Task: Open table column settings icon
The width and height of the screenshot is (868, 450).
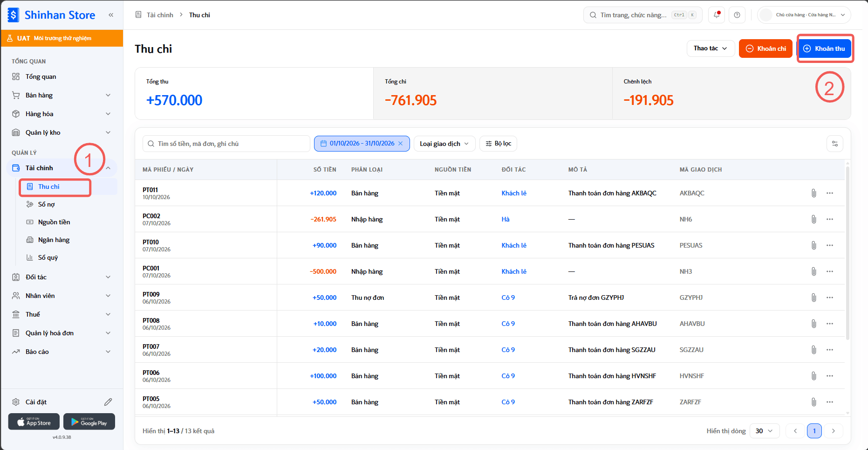Action: [x=835, y=144]
